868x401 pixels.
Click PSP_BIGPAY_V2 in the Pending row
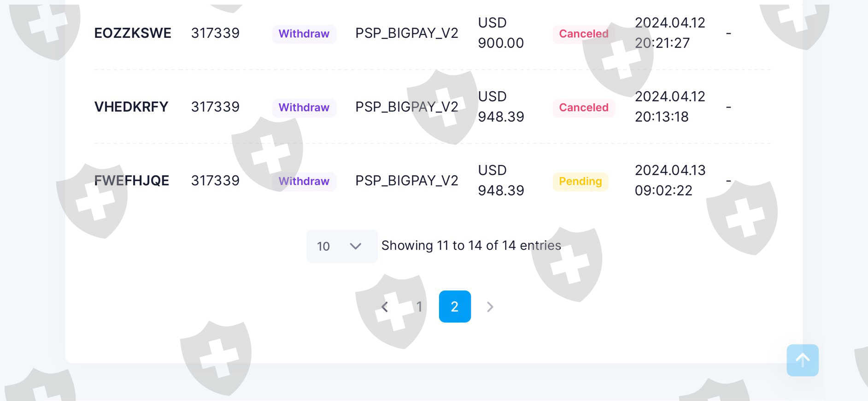[406, 181]
